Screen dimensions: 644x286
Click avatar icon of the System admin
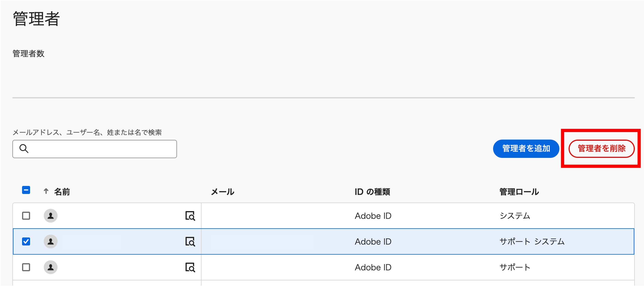coord(50,216)
